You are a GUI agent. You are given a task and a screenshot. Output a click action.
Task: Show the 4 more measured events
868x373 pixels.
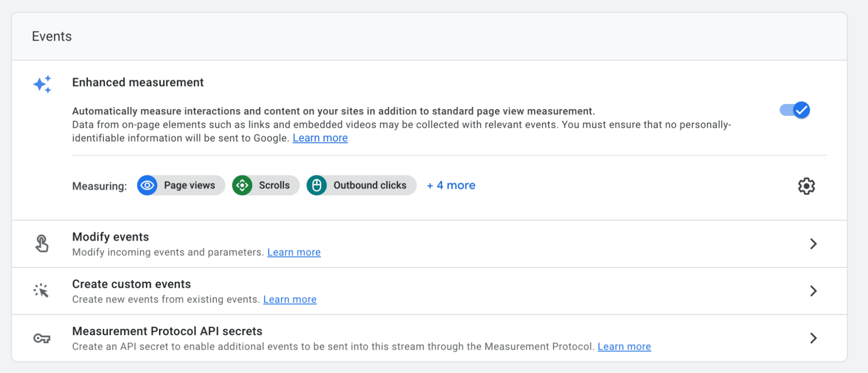pyautogui.click(x=451, y=186)
